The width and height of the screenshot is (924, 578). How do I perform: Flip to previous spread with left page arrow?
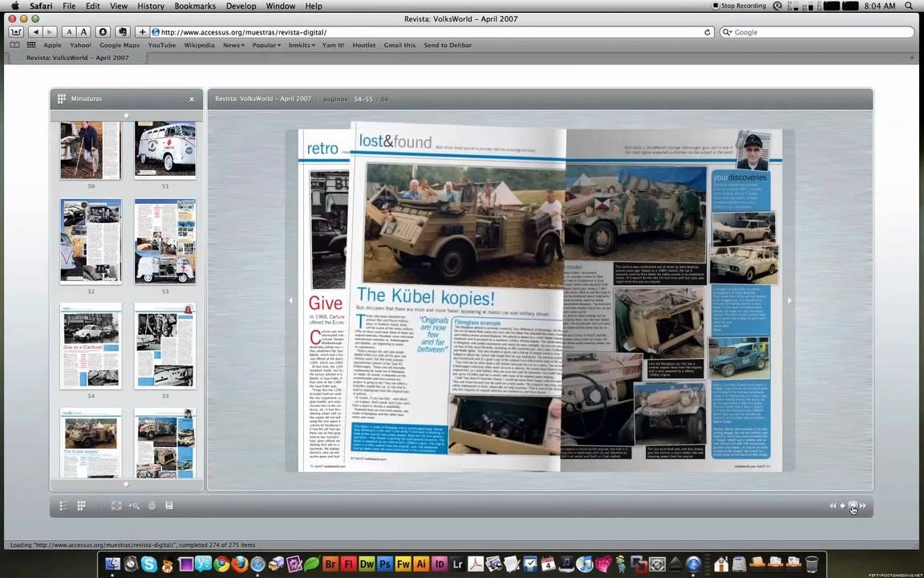click(x=290, y=300)
